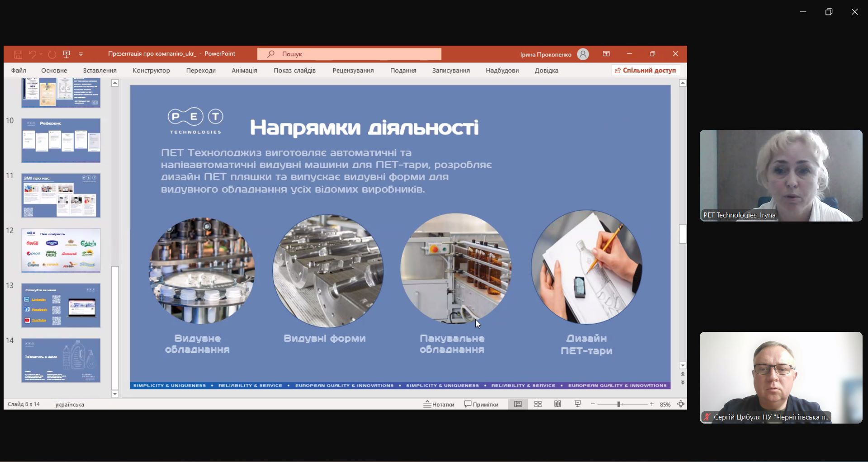Click the zoom slider handle
The height and width of the screenshot is (462, 868).
coord(618,404)
